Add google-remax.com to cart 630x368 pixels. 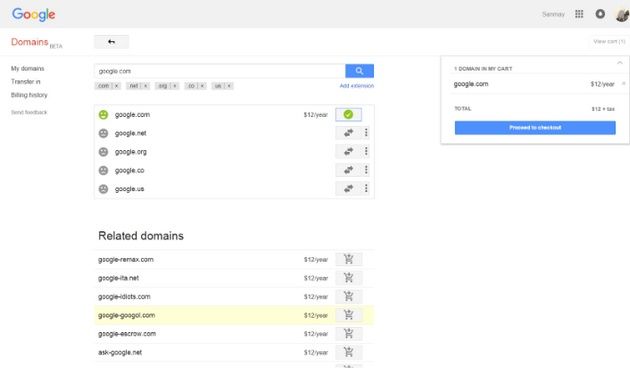349,259
